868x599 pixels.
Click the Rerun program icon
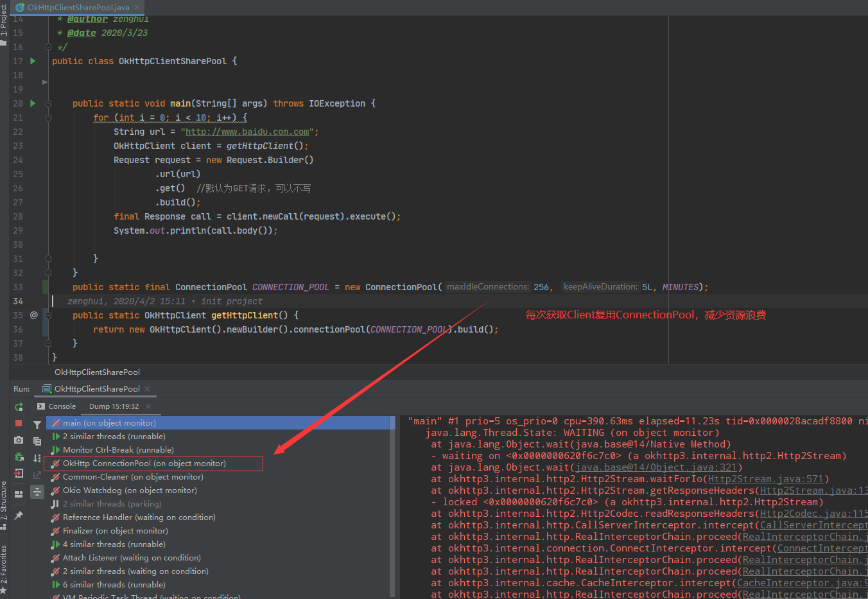tap(19, 406)
